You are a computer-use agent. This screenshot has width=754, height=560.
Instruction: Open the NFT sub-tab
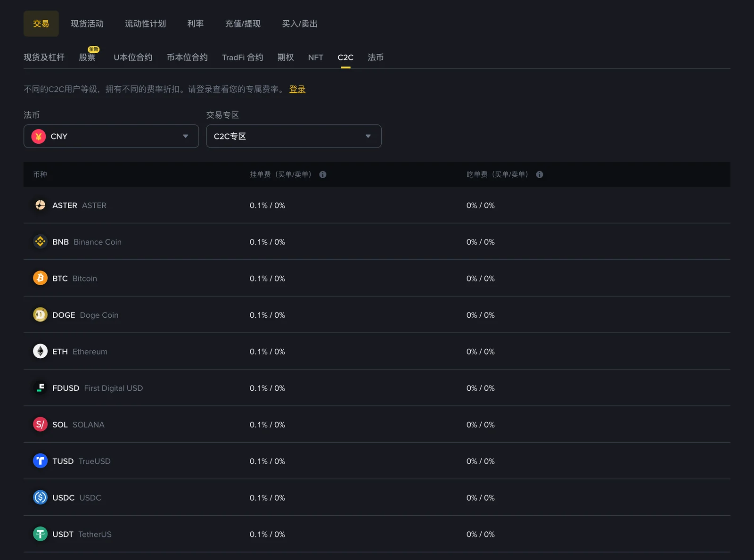(x=316, y=58)
